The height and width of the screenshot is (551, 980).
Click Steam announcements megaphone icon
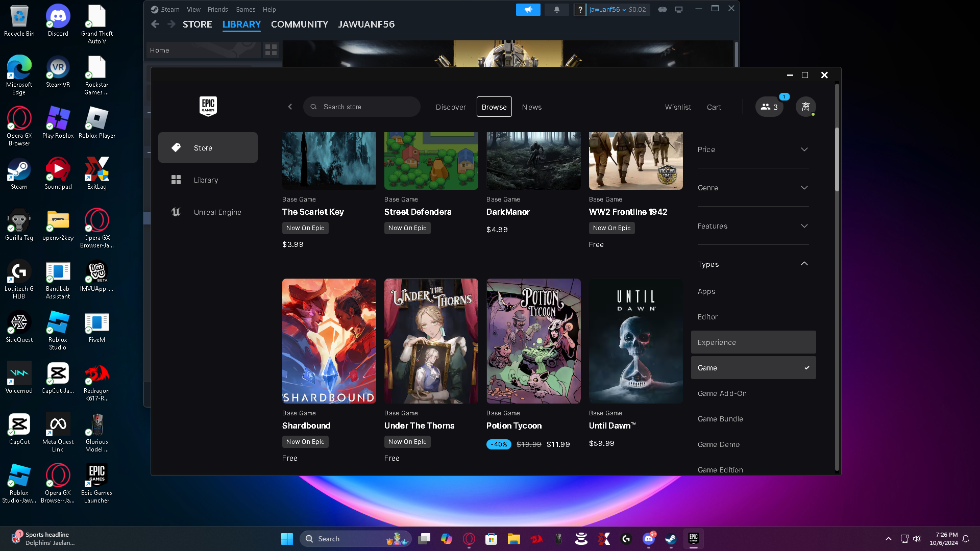click(x=528, y=10)
